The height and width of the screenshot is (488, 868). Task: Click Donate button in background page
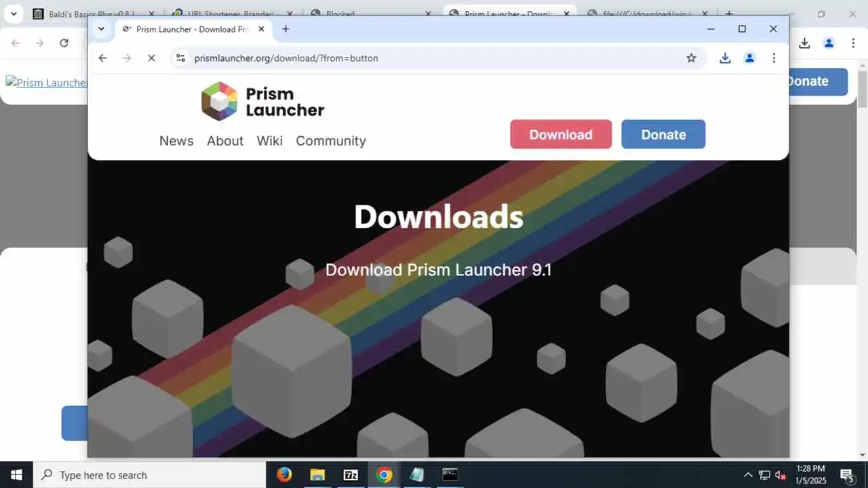point(818,81)
